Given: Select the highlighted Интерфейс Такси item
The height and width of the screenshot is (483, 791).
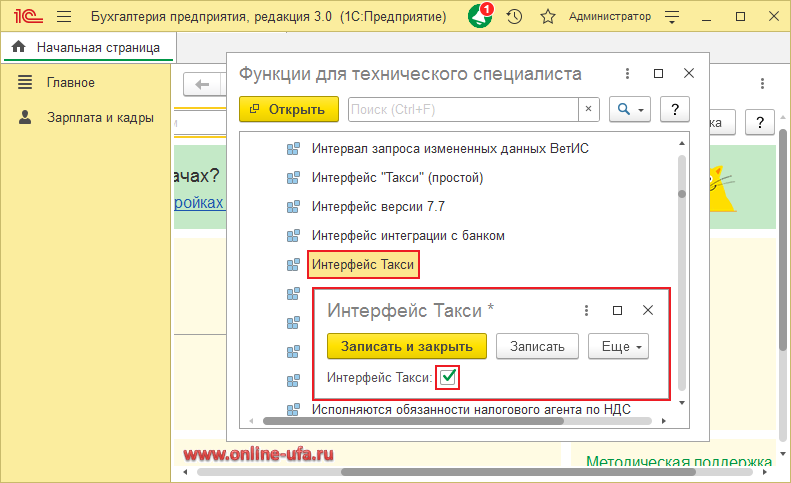Looking at the screenshot, I should tap(363, 264).
